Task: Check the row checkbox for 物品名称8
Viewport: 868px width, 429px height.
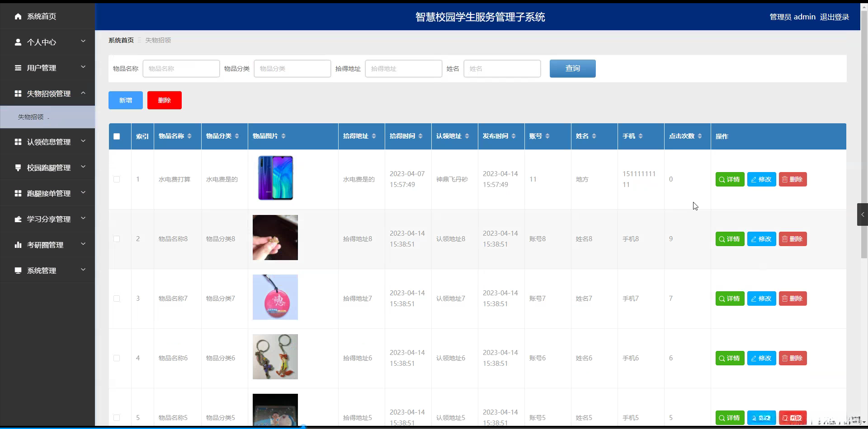Action: click(117, 239)
